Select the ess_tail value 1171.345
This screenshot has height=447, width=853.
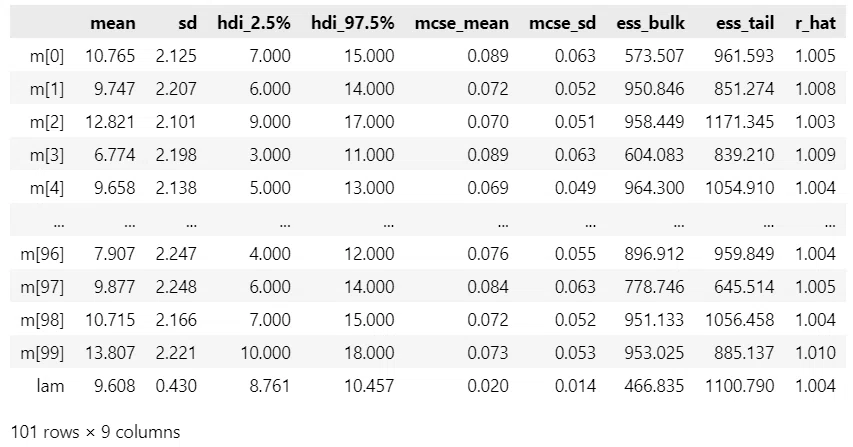pos(740,122)
